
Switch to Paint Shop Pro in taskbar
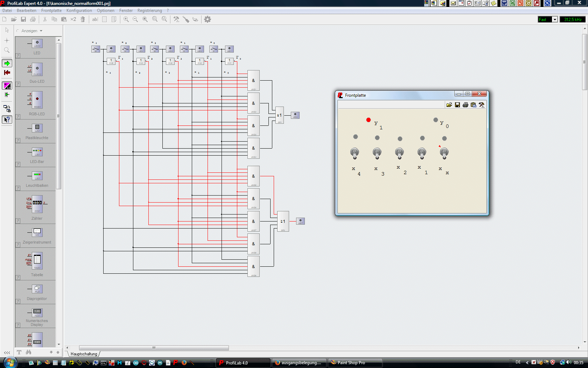(355, 363)
